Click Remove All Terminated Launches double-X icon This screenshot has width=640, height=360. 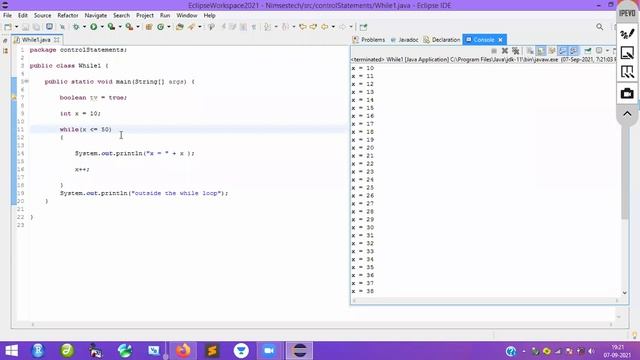coord(516,51)
